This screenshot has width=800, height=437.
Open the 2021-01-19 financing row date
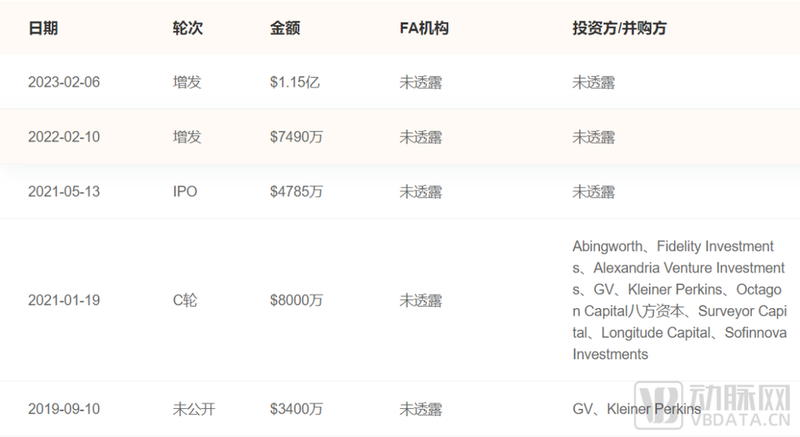click(62, 300)
